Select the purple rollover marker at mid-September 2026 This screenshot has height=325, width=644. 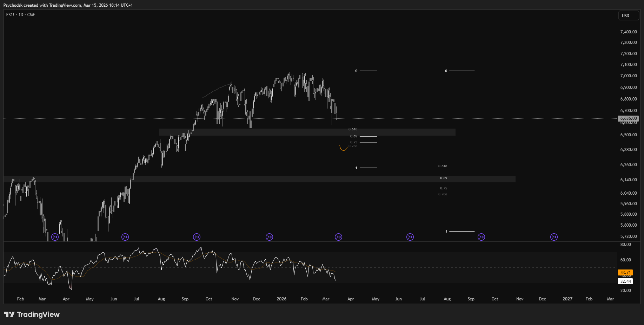(481, 237)
